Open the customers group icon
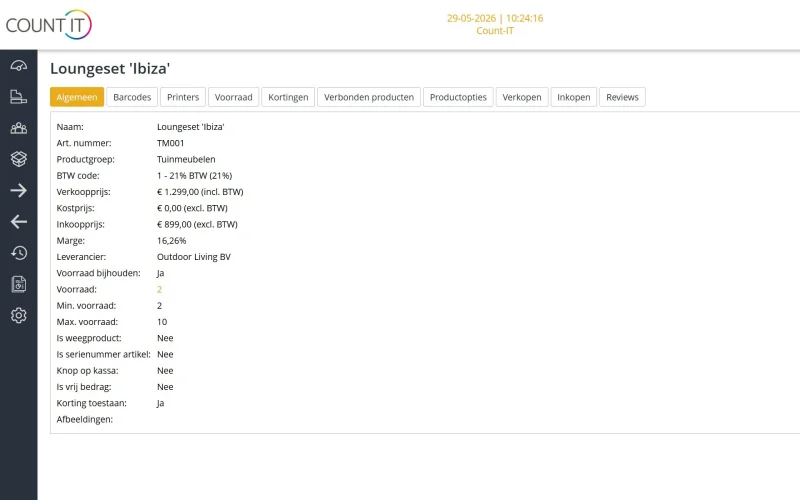Screen dimensions: 800x500 pyautogui.click(x=18, y=128)
